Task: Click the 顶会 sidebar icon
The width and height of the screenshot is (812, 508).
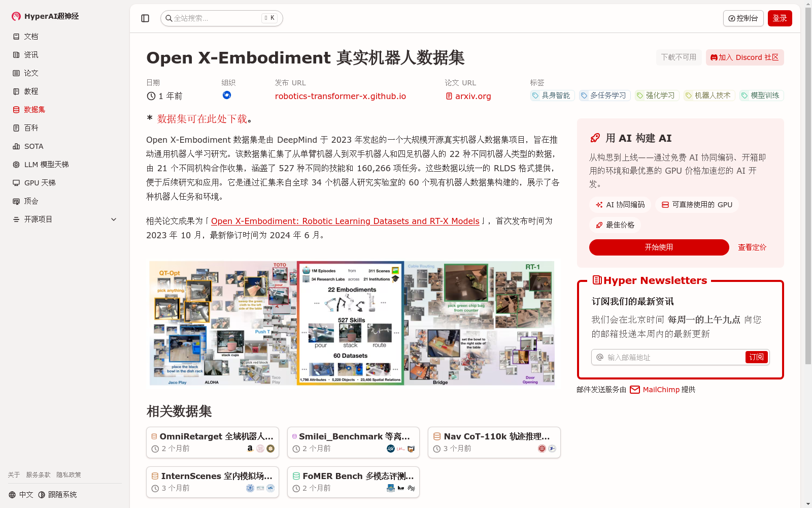Action: (16, 201)
